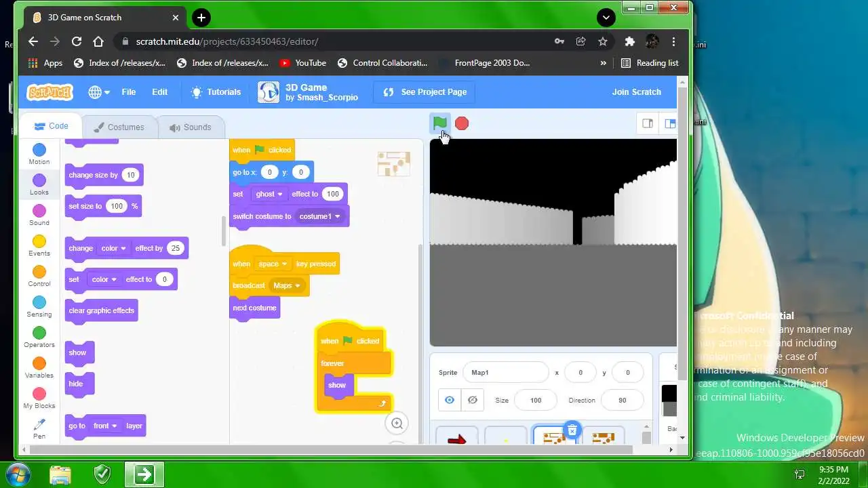The height and width of the screenshot is (488, 868).
Task: Select the Events block category
Action: [x=39, y=246]
